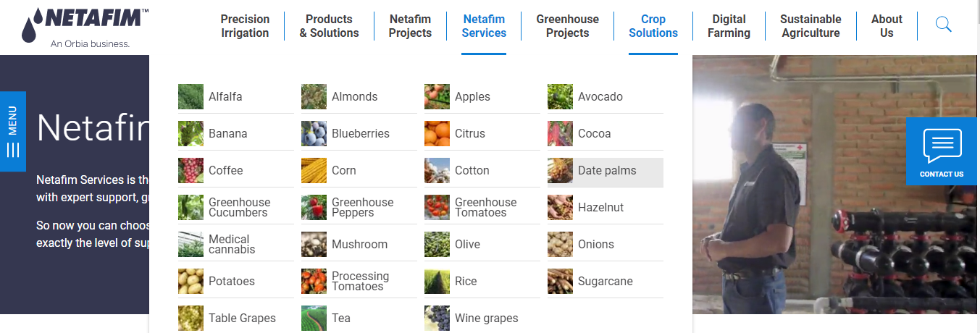Choose Greenhouse Tomatoes from the list

click(x=485, y=208)
